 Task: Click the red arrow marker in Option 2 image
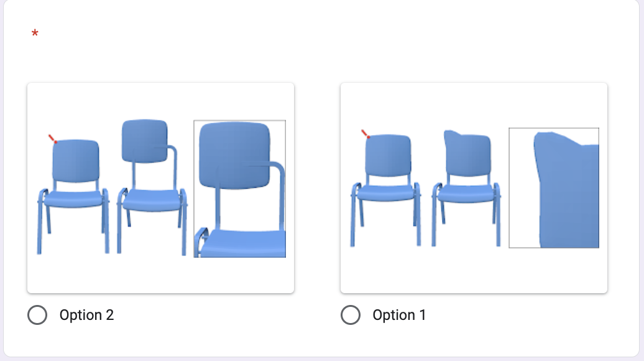[52, 139]
